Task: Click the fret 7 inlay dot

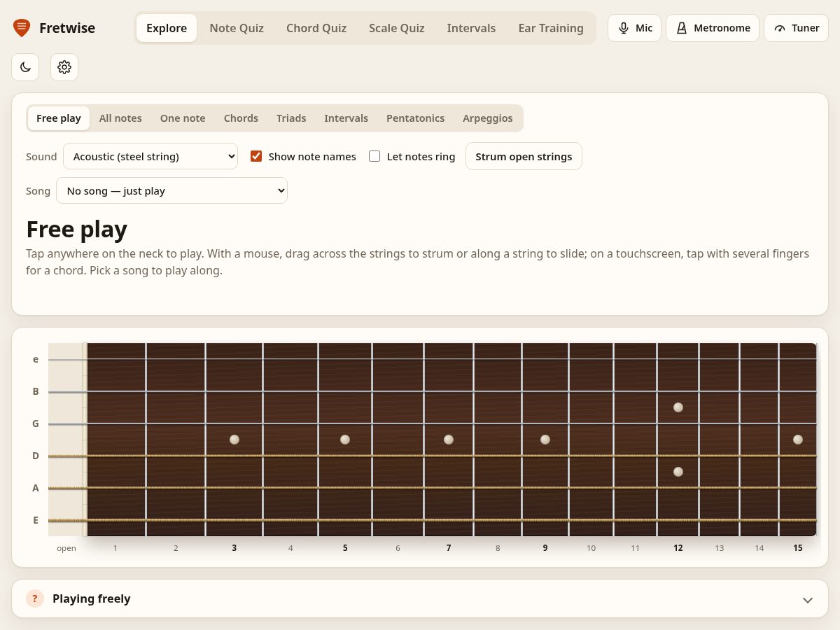Action: pos(449,440)
